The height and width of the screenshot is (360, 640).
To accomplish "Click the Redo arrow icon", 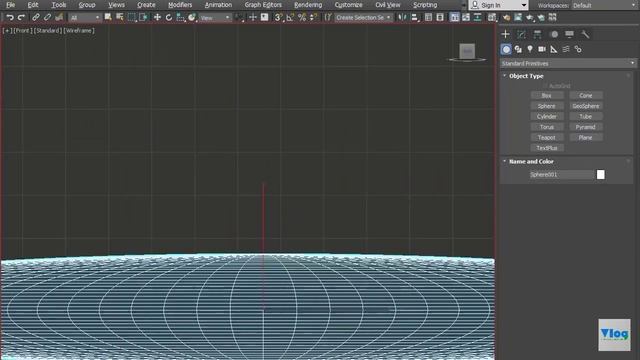I will [x=22, y=18].
